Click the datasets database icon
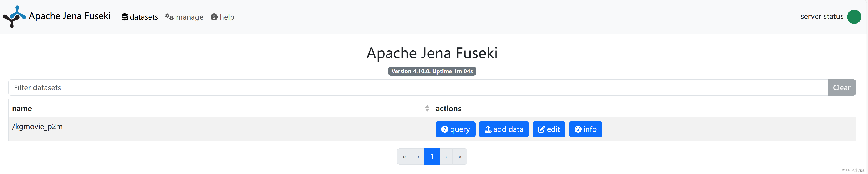The width and height of the screenshot is (868, 174). point(124,17)
